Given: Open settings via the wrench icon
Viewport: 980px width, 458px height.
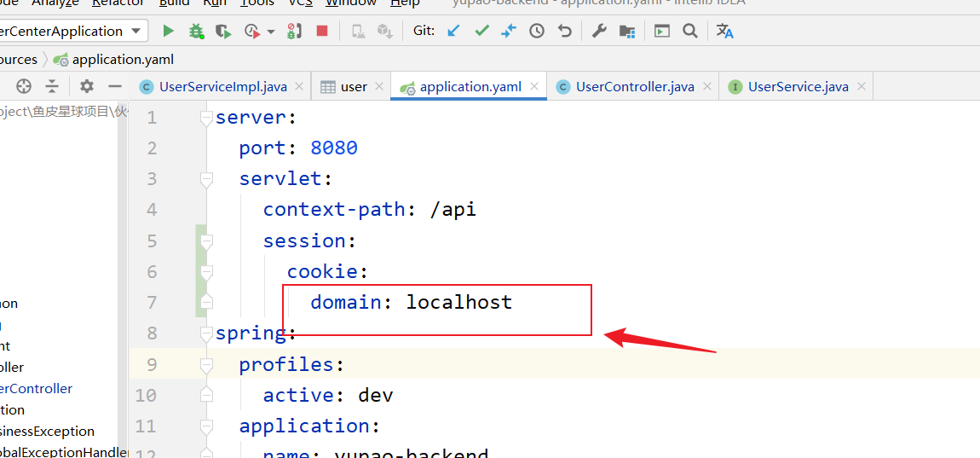Looking at the screenshot, I should point(599,32).
